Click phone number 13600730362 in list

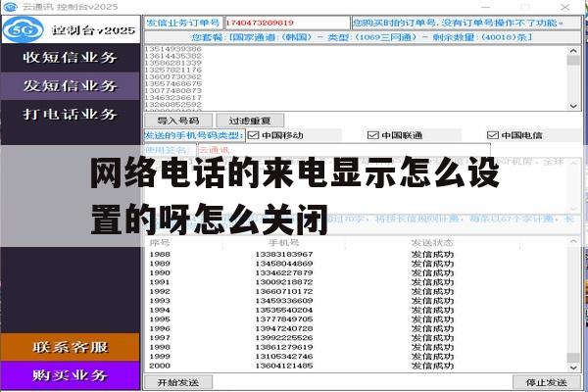click(172, 76)
